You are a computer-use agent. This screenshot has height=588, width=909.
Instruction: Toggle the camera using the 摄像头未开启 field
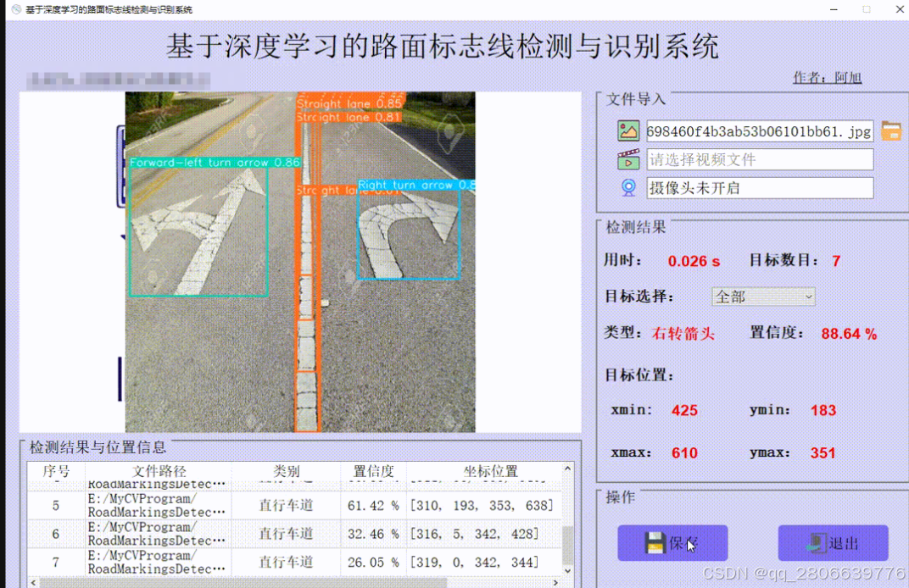(x=759, y=187)
